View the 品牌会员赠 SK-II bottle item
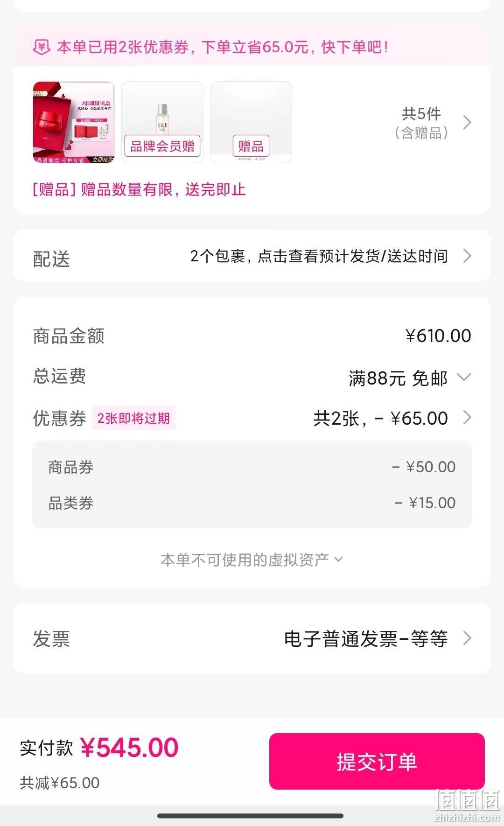The height and width of the screenshot is (826, 504). point(162,122)
